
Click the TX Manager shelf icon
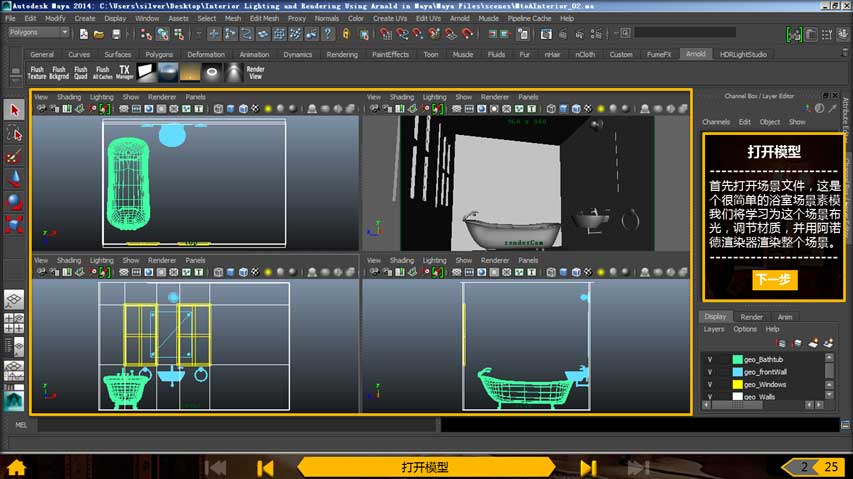pos(124,72)
